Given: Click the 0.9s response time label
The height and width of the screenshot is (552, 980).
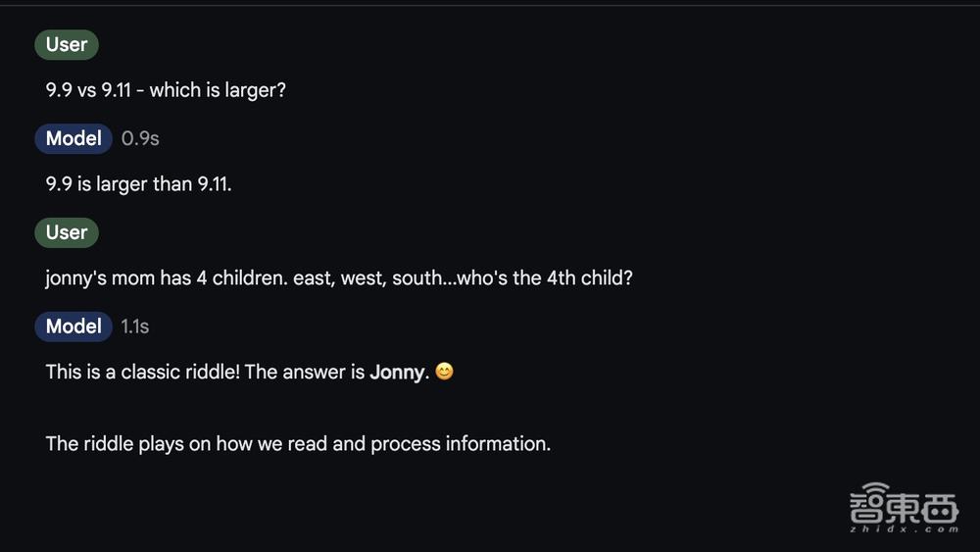Looking at the screenshot, I should coord(140,138).
